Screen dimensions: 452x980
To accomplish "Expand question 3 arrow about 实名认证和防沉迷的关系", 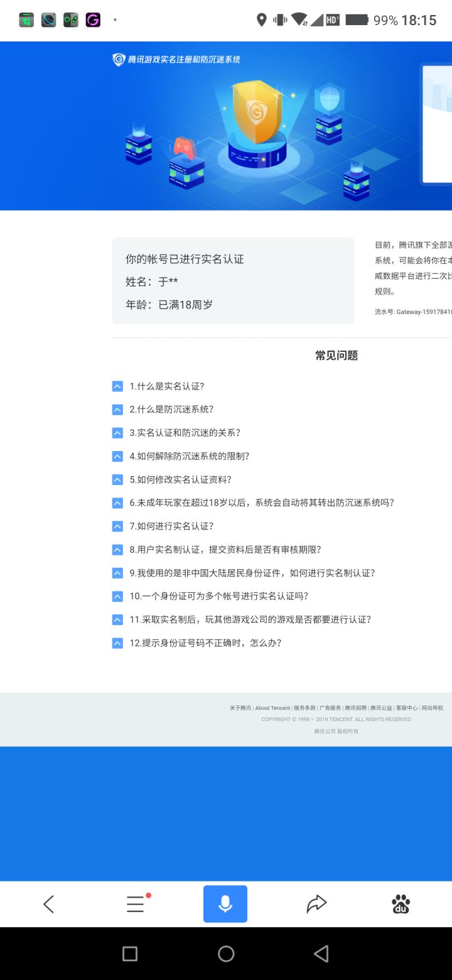I will (x=117, y=433).
